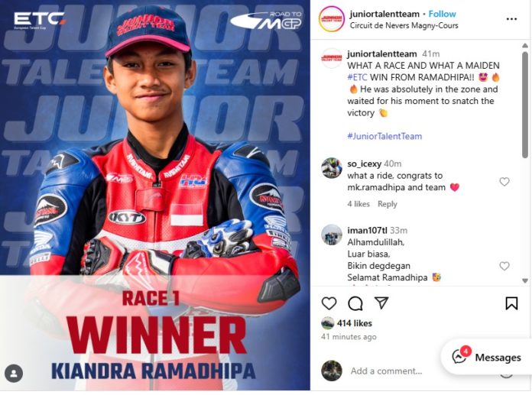Open comments via speech bubble icon
The image size is (532, 395).
[355, 303]
